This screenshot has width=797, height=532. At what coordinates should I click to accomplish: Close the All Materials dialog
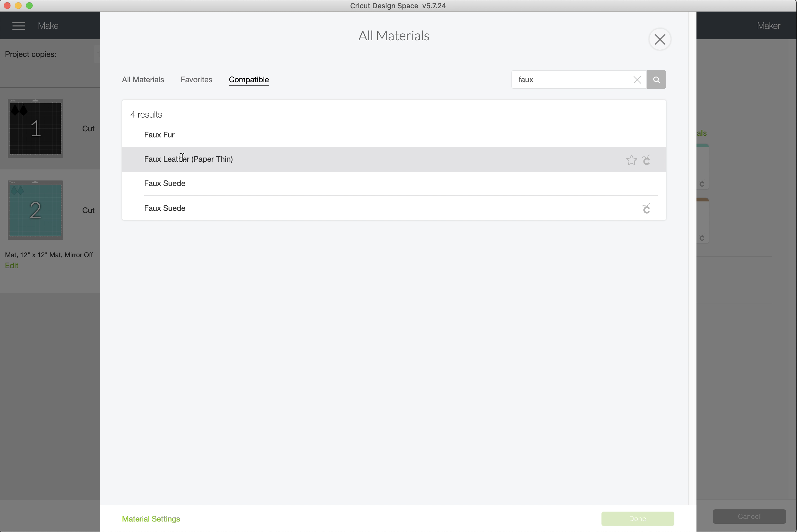tap(659, 39)
